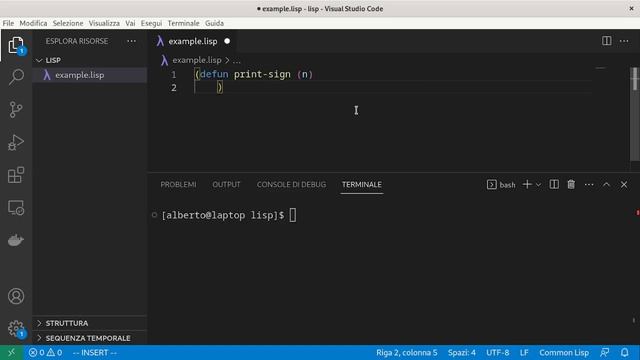
Task: Change encoding UTF-8 in status bar
Action: click(498, 353)
